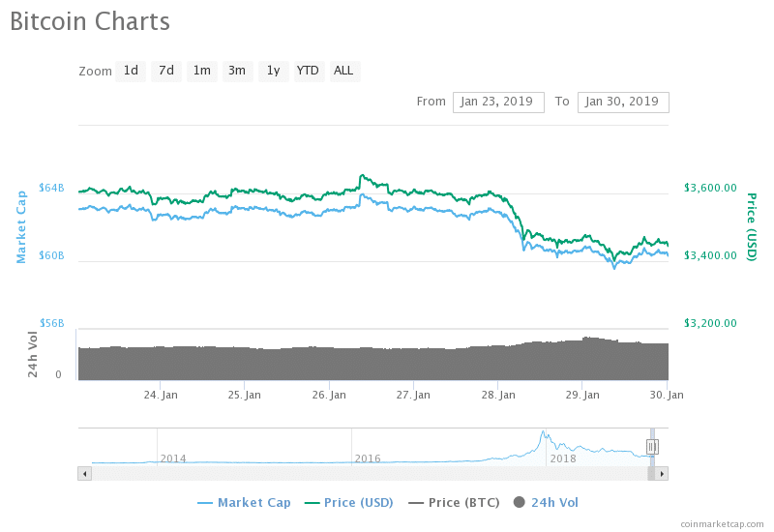
Task: Edit the From date field
Action: pyautogui.click(x=498, y=103)
